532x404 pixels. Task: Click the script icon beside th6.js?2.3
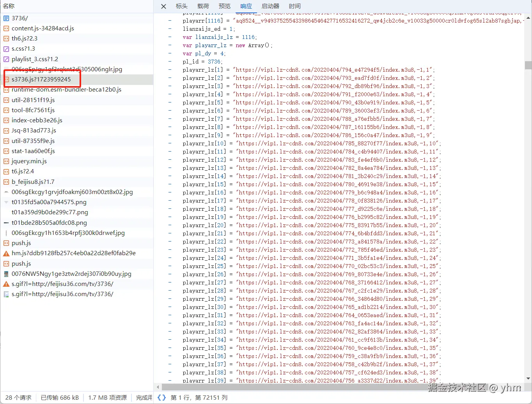pyautogui.click(x=6, y=39)
